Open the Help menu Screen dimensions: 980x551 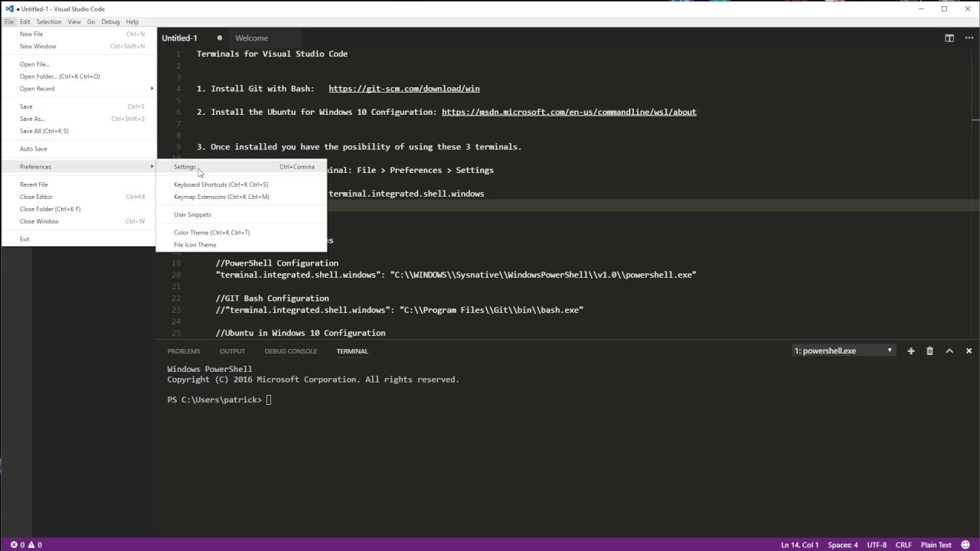(x=132, y=22)
